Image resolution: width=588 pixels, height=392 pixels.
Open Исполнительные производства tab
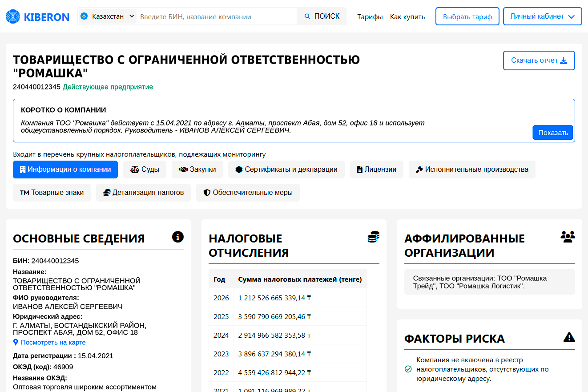pos(472,170)
